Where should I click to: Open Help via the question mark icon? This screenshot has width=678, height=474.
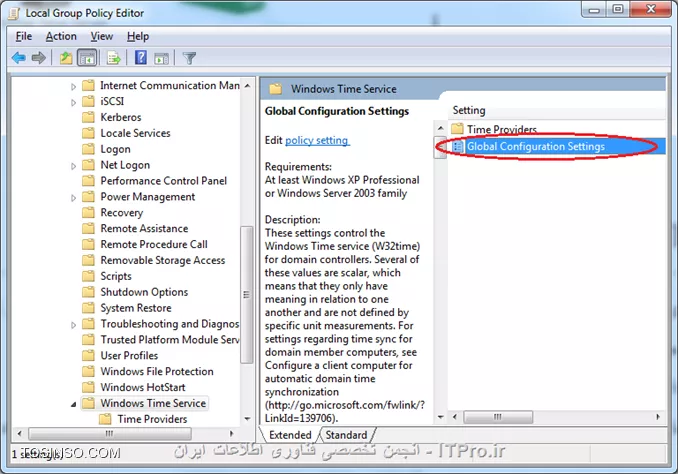(141, 58)
